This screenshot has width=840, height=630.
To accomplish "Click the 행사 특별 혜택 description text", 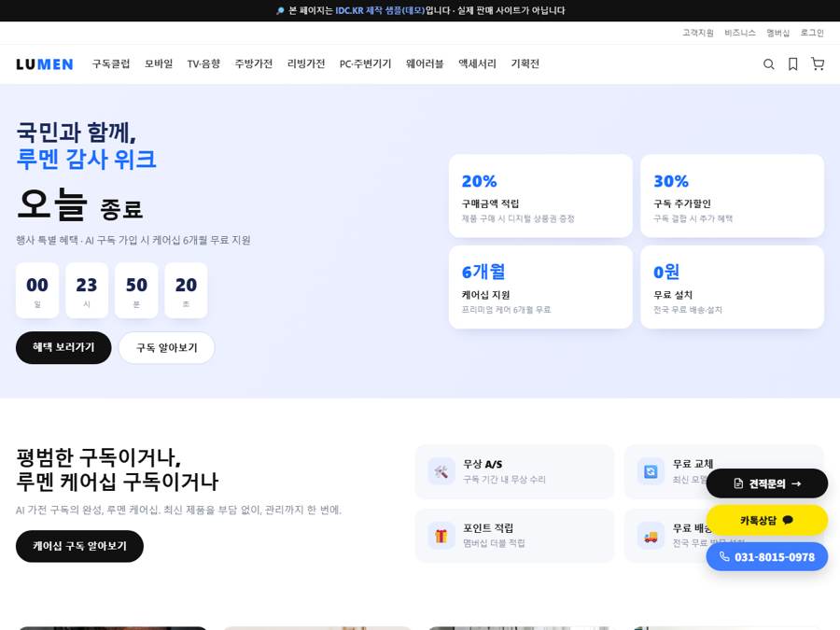I will click(133, 240).
